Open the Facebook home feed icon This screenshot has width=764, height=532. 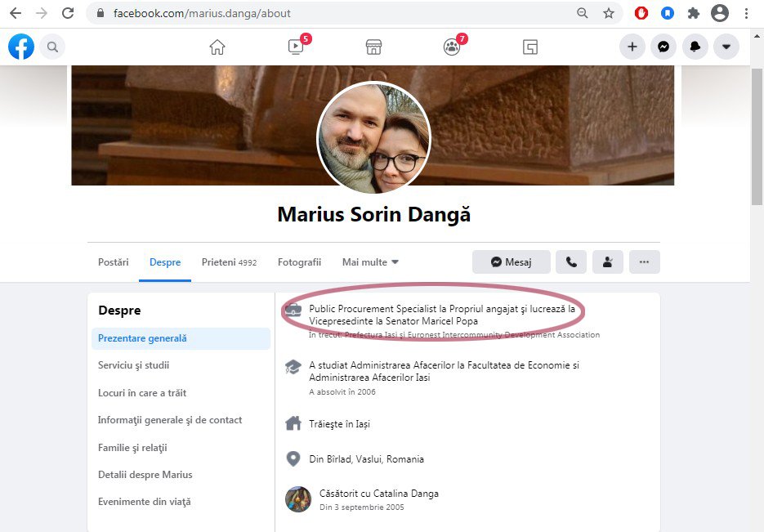click(x=217, y=47)
